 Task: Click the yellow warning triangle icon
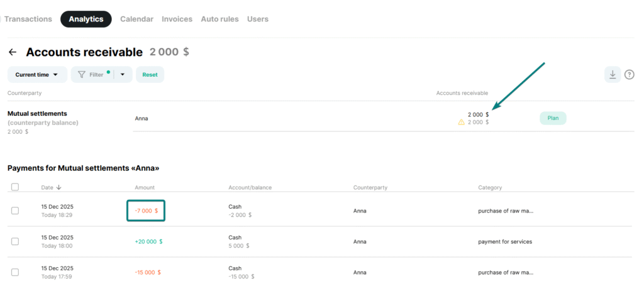[461, 122]
